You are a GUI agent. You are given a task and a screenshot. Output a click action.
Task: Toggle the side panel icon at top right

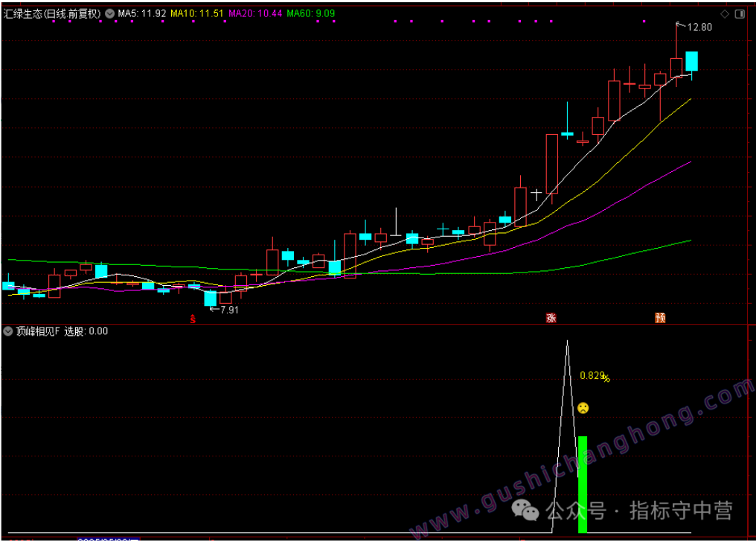(x=740, y=14)
